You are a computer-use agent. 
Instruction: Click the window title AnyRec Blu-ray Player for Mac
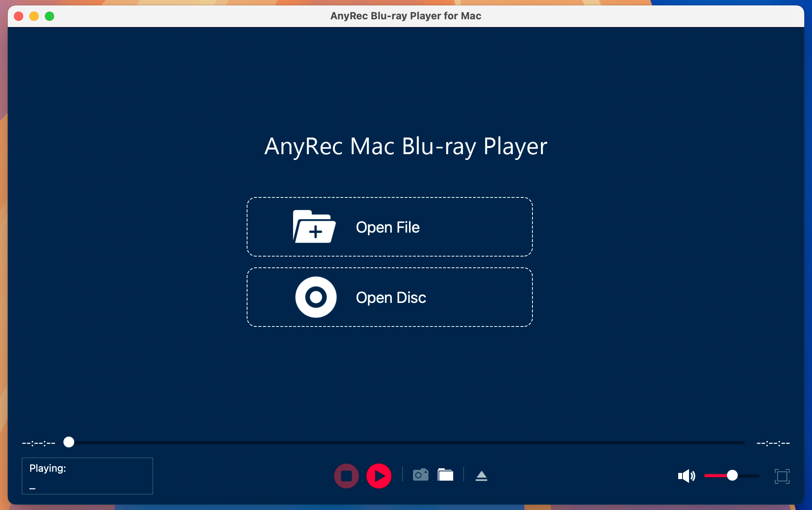tap(406, 16)
